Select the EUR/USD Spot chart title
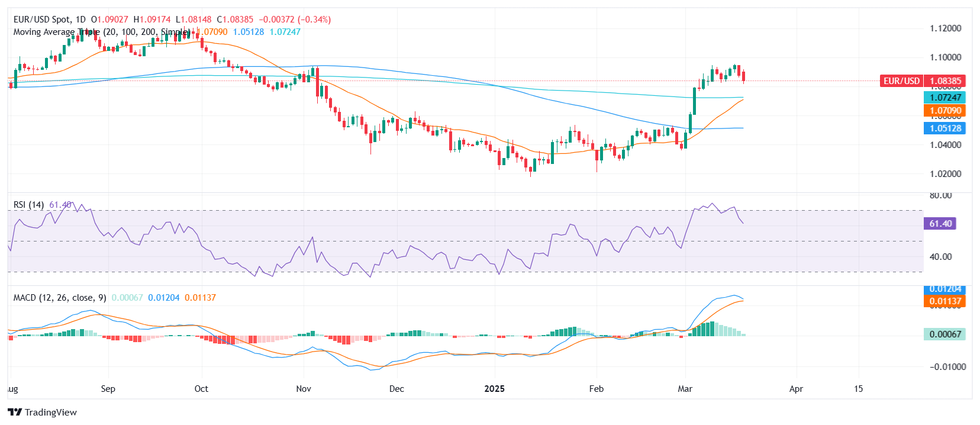Viewport: 980px width, 425px height. click(x=50, y=20)
